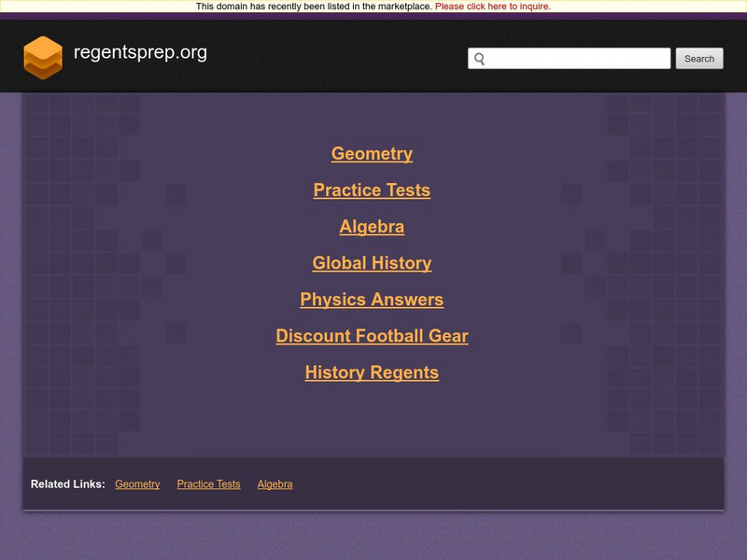Open the large Algebra link
747x560 pixels.
(x=372, y=227)
